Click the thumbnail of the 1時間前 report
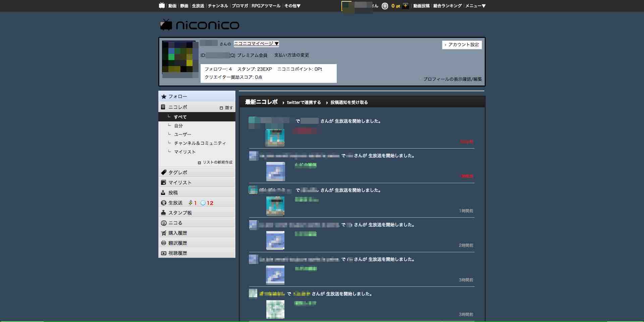Viewport: 644px width, 322px height. 275,206
